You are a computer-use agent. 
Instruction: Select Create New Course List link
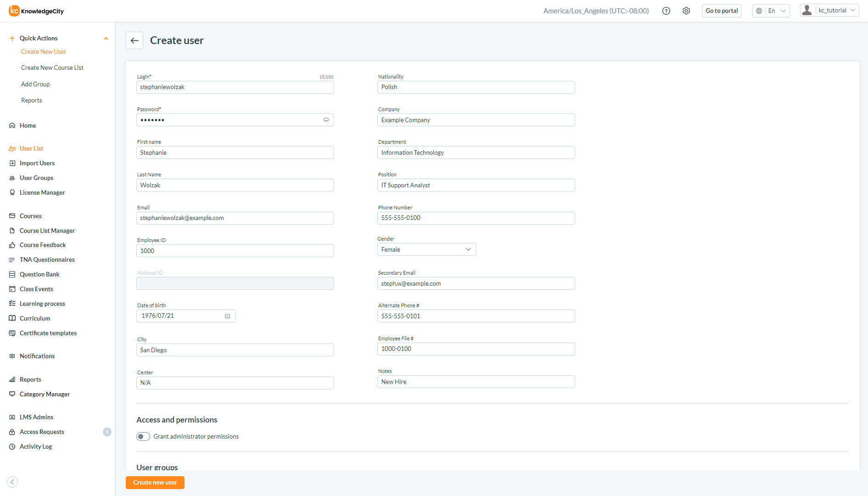coord(52,68)
